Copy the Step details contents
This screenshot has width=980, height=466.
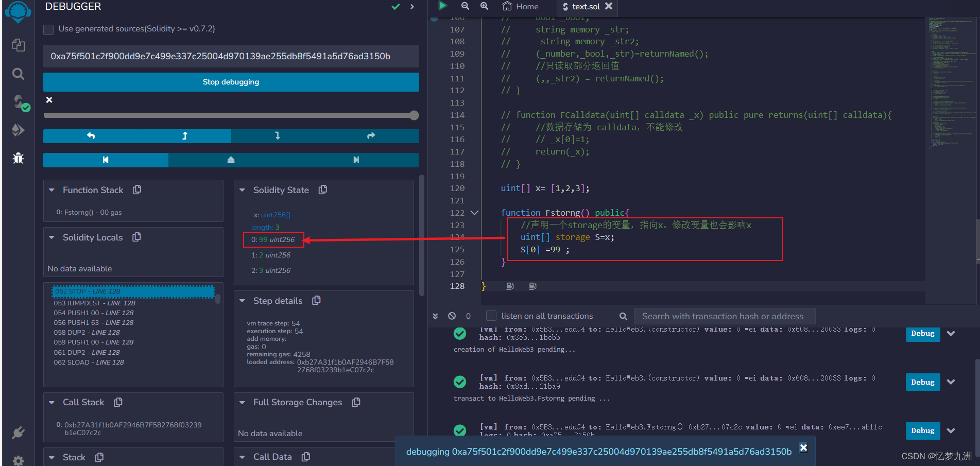pos(317,300)
